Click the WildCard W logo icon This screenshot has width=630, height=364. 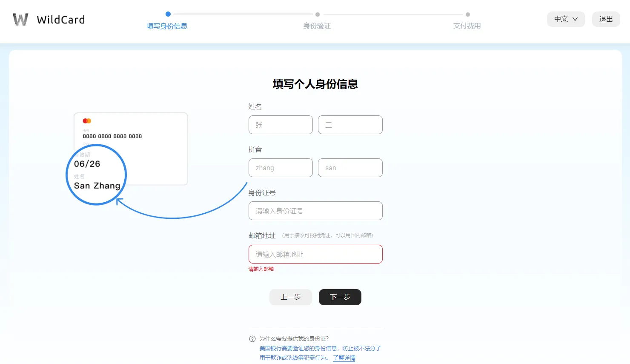(20, 20)
